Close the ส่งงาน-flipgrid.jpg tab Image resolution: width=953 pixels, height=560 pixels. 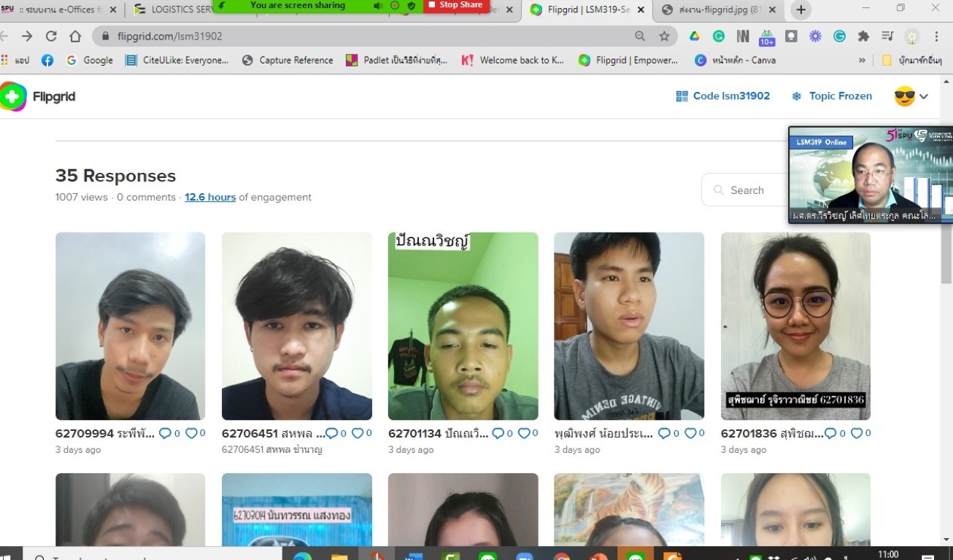[x=773, y=9]
